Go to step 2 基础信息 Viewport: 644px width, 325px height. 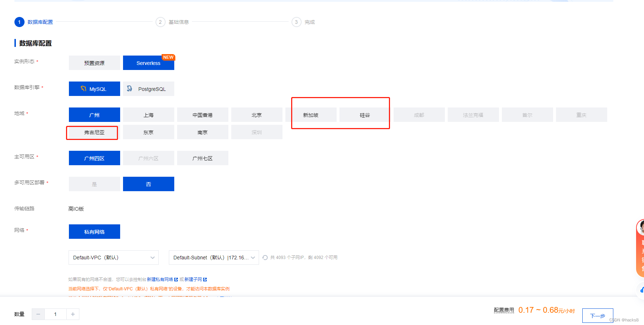tap(172, 22)
